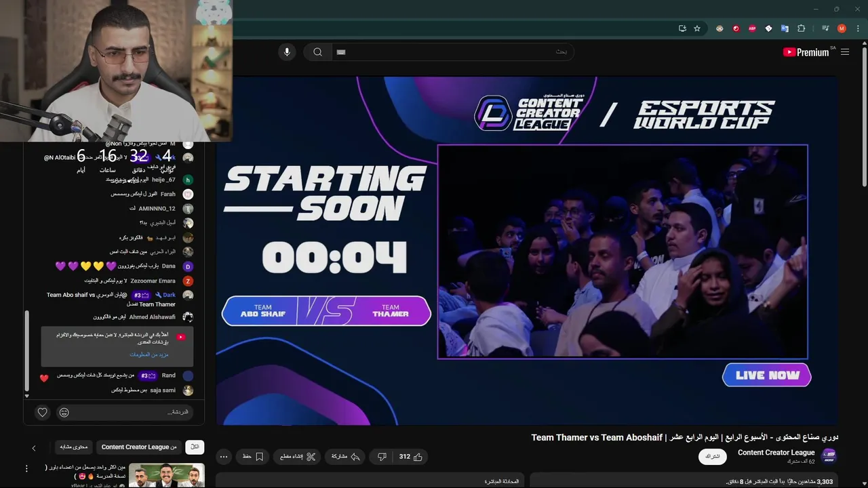Click the share arrow button

pos(346,457)
